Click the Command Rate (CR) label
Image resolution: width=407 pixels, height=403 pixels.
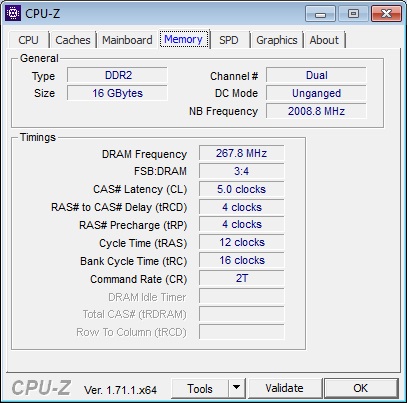point(139,279)
